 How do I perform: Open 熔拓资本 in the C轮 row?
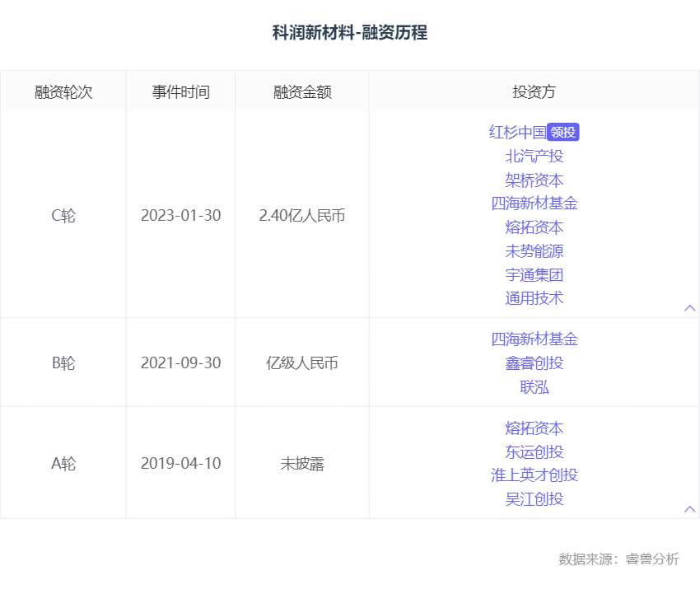click(x=534, y=227)
